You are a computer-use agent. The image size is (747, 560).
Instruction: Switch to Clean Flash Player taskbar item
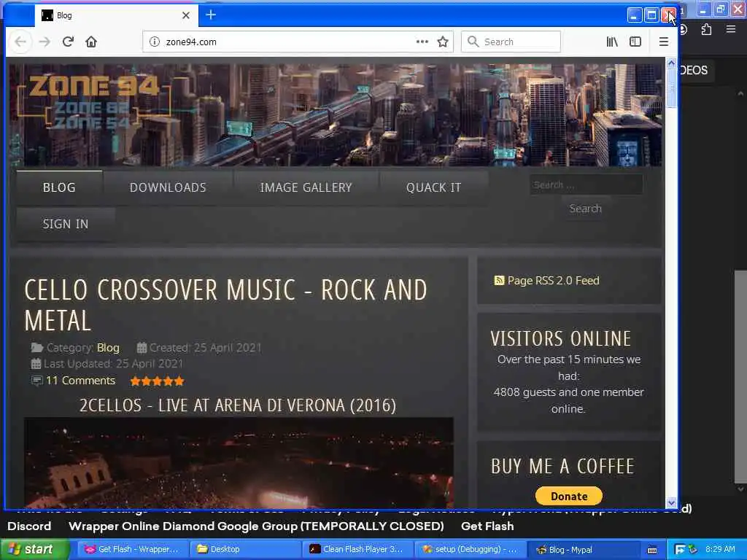click(x=358, y=550)
